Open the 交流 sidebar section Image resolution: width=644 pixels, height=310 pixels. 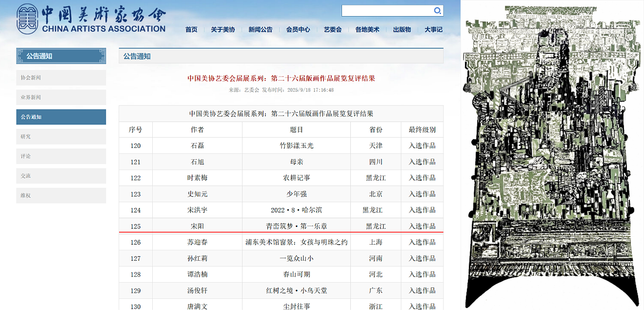click(61, 176)
